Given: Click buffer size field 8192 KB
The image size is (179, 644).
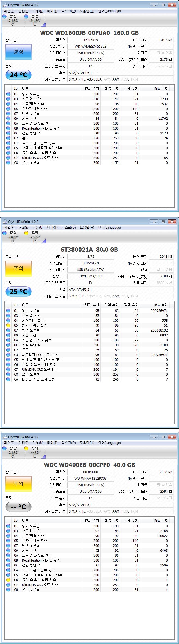Looking at the screenshot, I should pyautogui.click(x=161, y=40).
